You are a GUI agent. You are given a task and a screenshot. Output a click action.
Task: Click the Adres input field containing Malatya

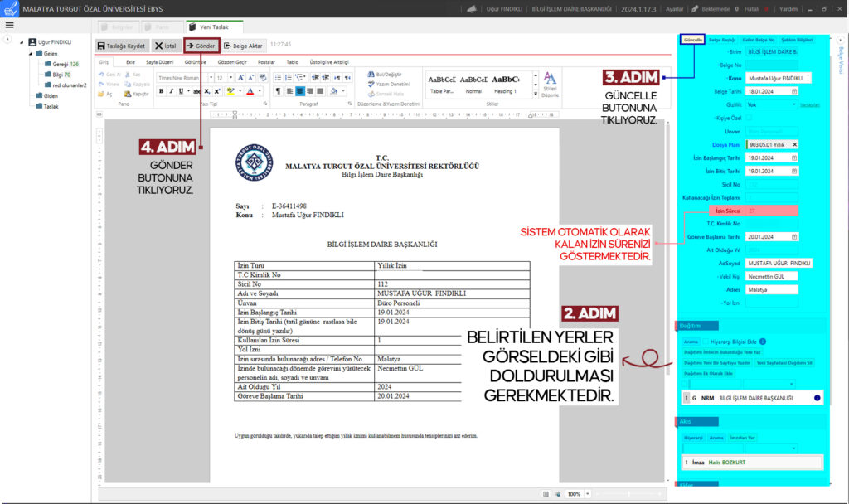[771, 289]
